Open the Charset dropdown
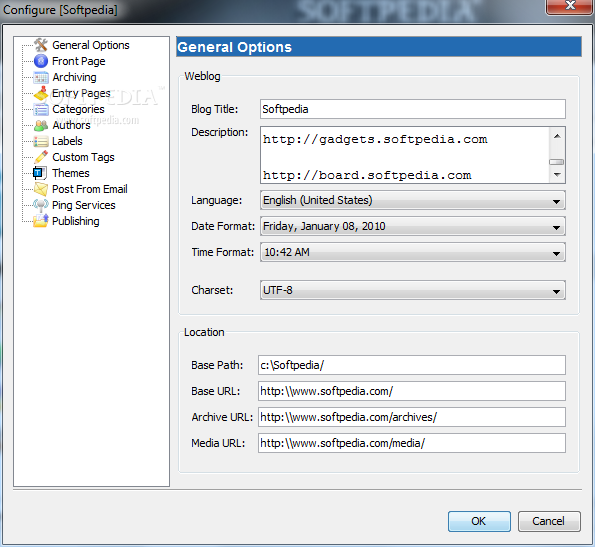 (x=413, y=290)
